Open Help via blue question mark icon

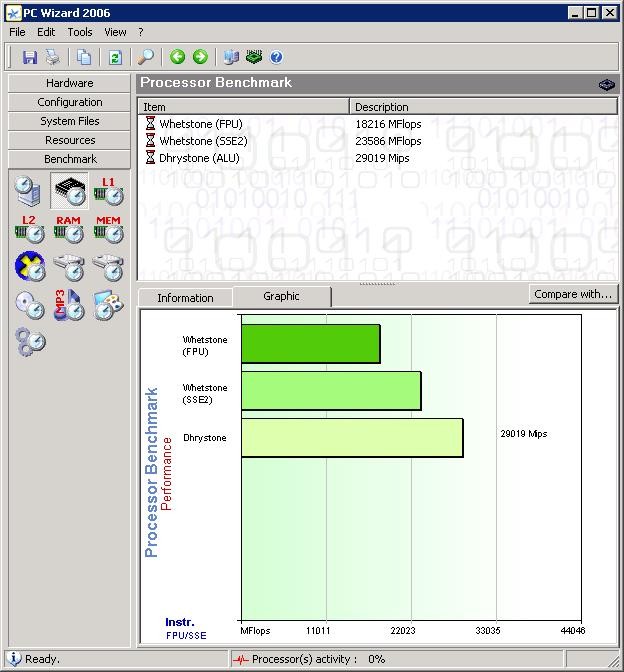(276, 57)
